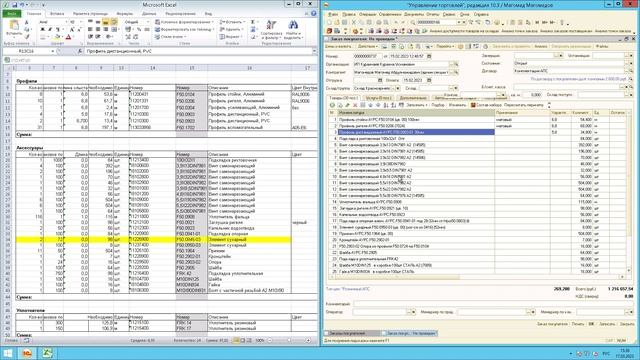This screenshot has height=360, width=640.
Task: Open the Документы menu in 1C
Action: coord(414,14)
